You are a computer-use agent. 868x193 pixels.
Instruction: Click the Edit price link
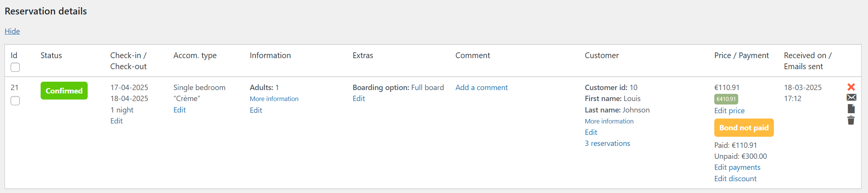729,111
